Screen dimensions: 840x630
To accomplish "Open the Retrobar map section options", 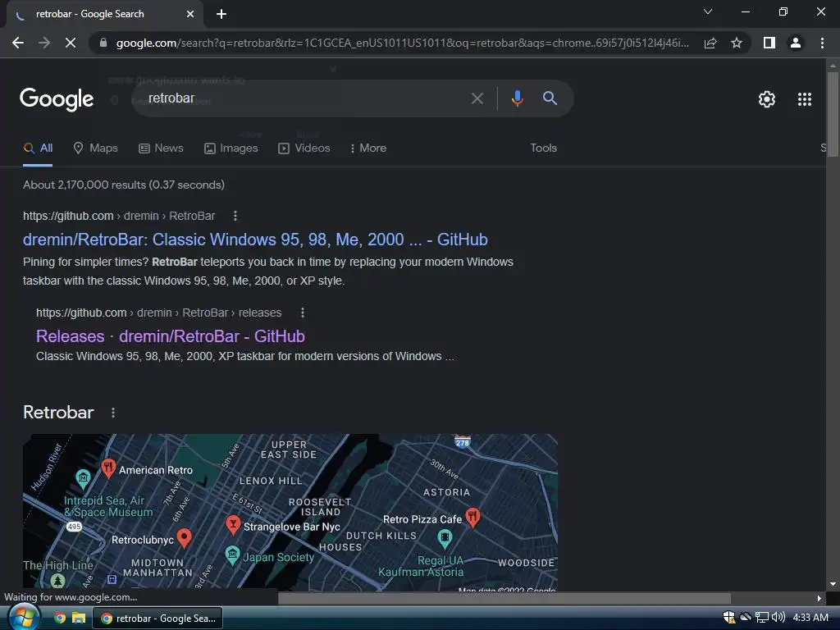I will (x=112, y=413).
